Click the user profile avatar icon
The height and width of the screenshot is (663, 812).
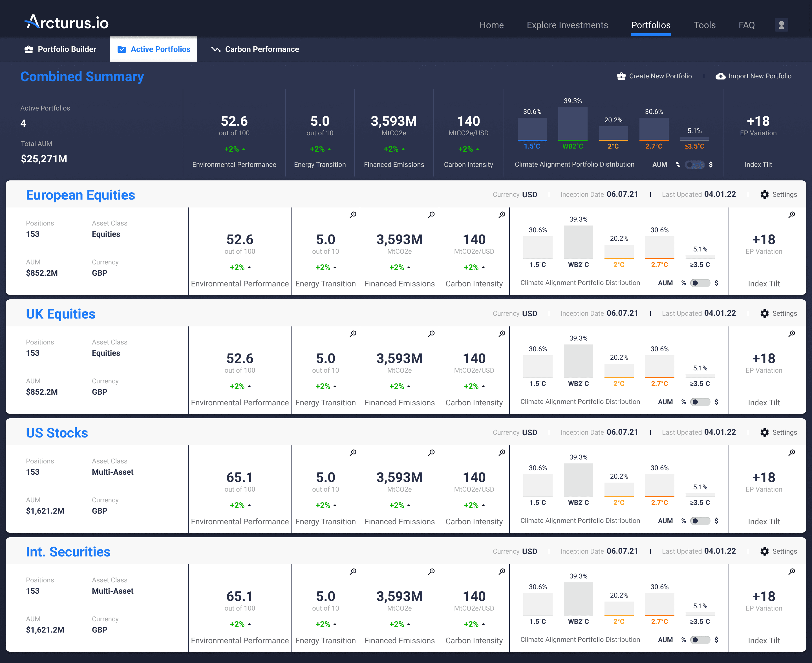click(781, 25)
